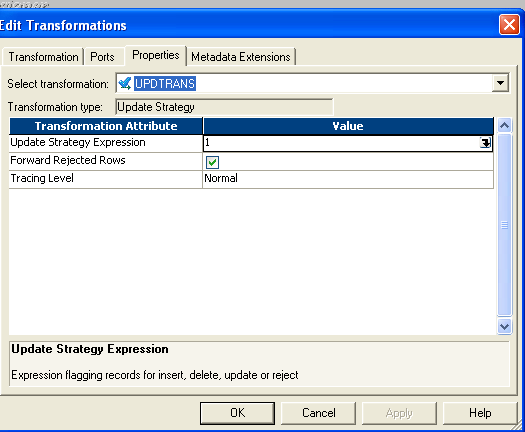This screenshot has width=525, height=432.
Task: Close the Edit Transformations dialog
Action: (509, 25)
